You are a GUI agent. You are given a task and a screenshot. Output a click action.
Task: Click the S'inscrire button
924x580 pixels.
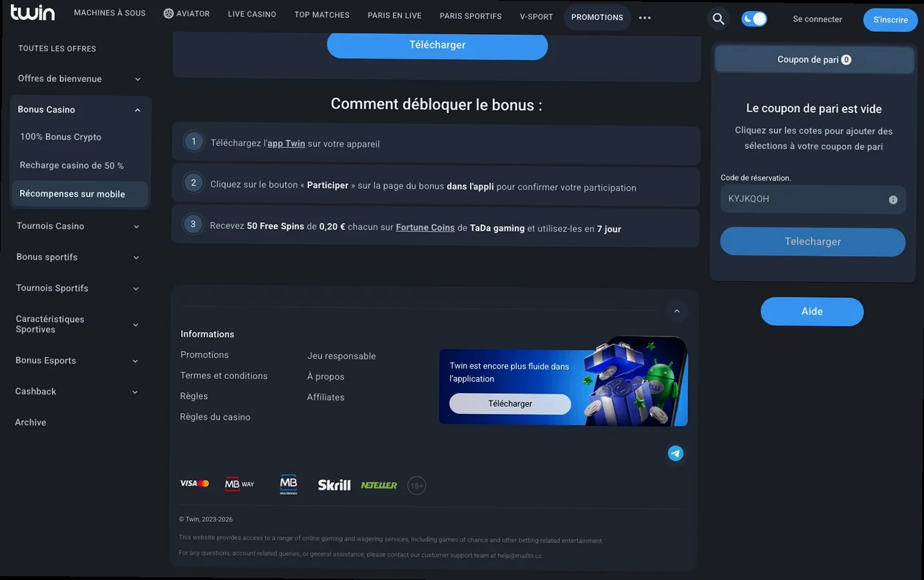click(890, 20)
